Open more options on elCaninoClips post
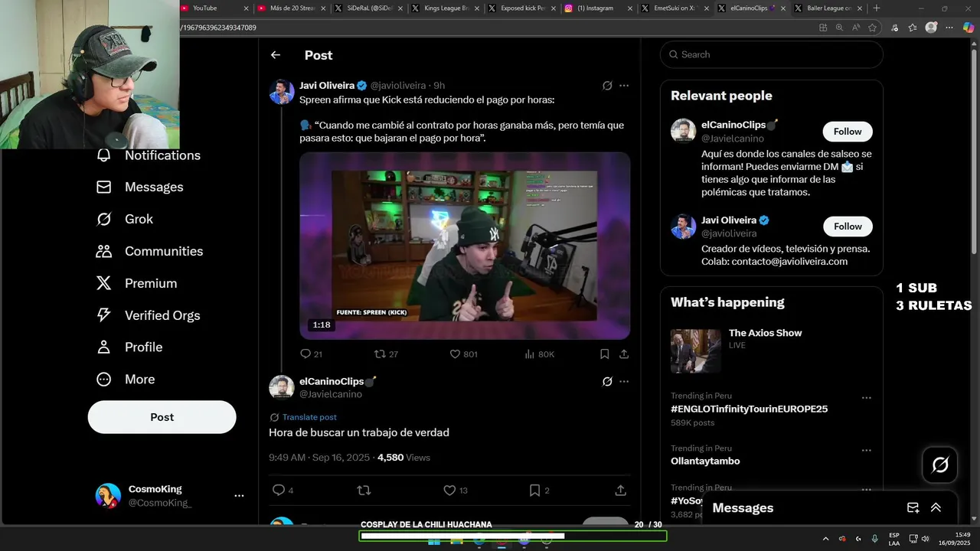The width and height of the screenshot is (980, 551). click(624, 381)
